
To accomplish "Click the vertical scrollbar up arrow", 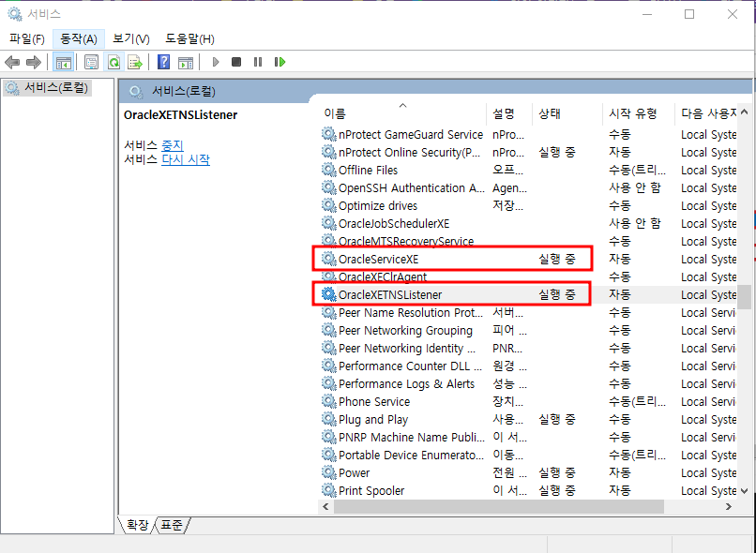I will click(x=745, y=112).
